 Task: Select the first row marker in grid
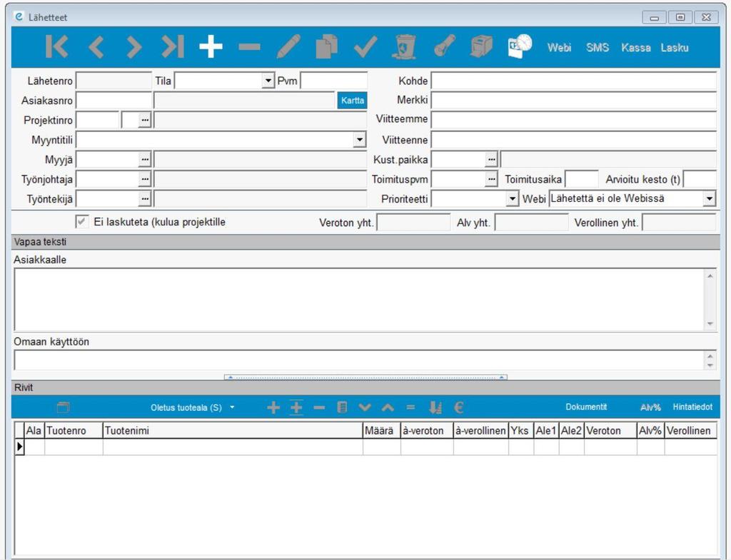(x=19, y=447)
